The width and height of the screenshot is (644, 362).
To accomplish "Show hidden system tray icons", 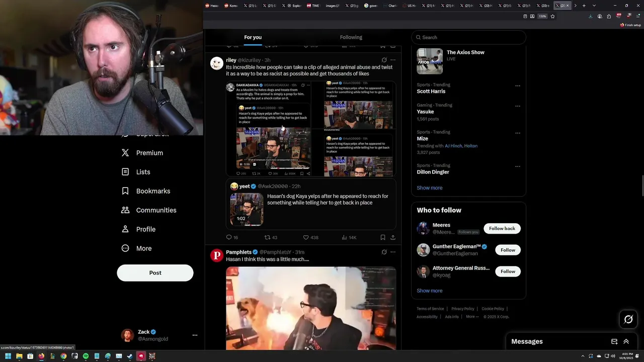I will (x=583, y=356).
